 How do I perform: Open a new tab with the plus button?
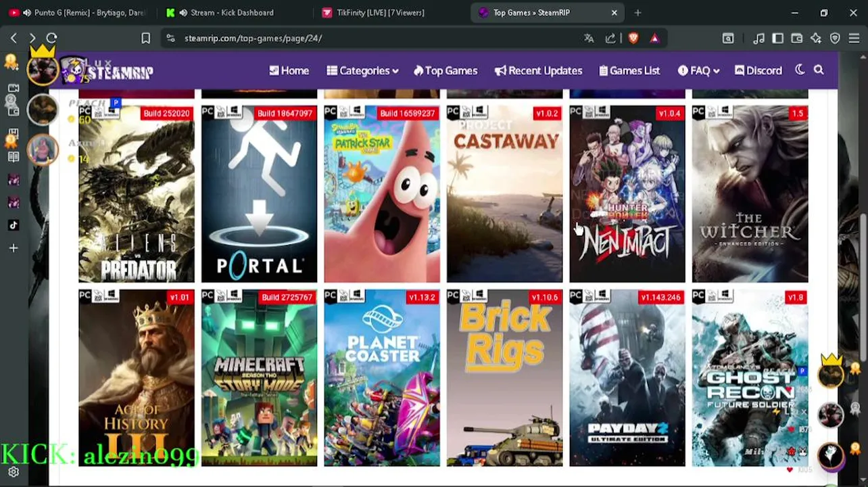tap(637, 12)
